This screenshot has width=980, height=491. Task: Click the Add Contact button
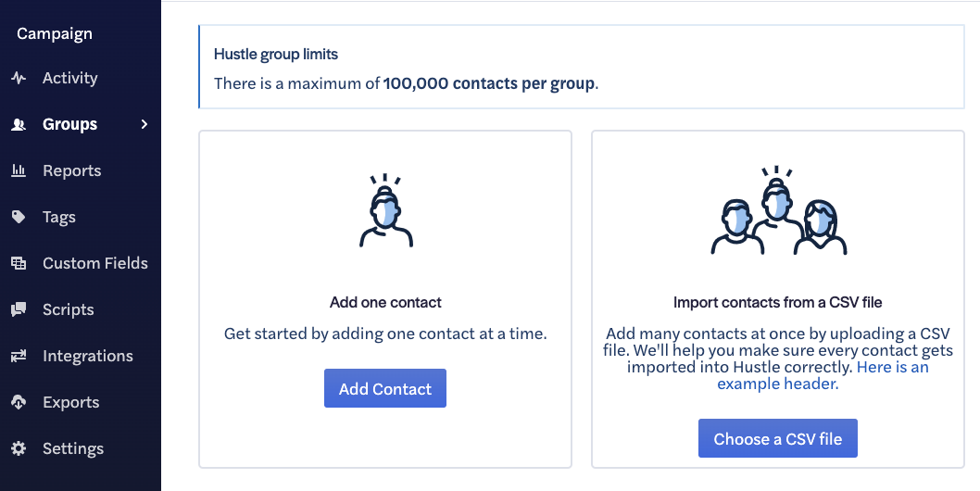(385, 388)
